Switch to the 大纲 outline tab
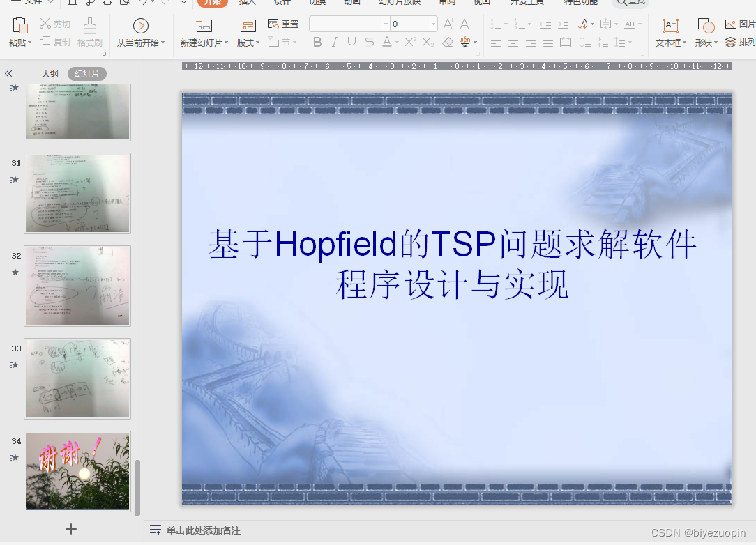The width and height of the screenshot is (756, 545). 50,73
